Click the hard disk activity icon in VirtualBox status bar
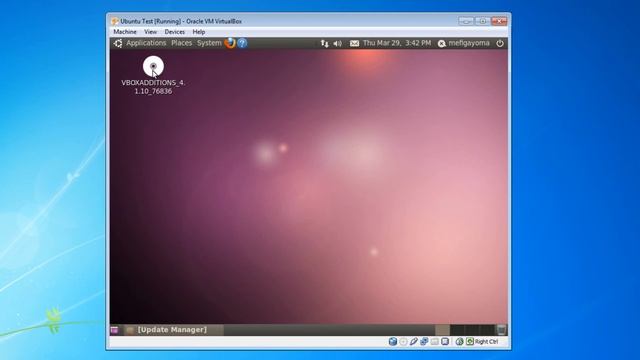Screen dimensions: 640x360 (393, 341)
